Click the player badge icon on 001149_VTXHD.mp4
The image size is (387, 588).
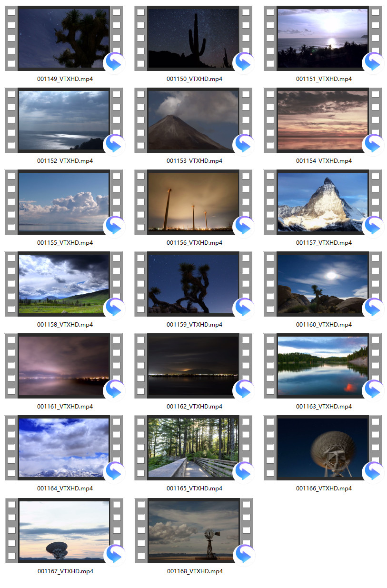pos(114,62)
